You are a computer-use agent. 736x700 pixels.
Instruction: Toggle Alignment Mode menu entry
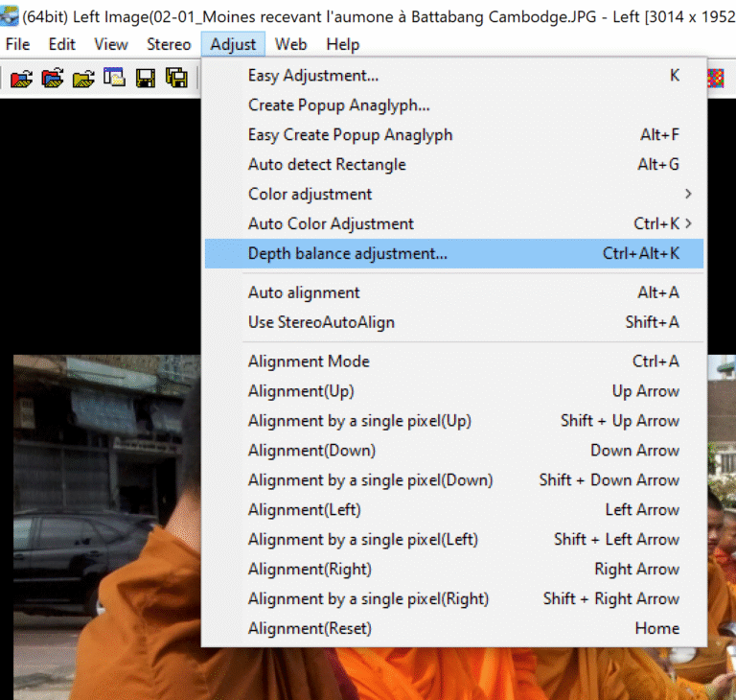[454, 361]
